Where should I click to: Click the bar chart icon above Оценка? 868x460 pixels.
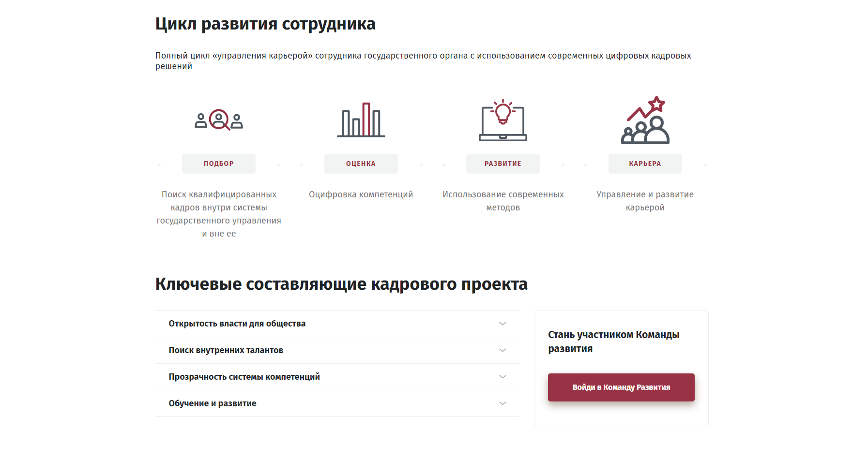pyautogui.click(x=361, y=120)
